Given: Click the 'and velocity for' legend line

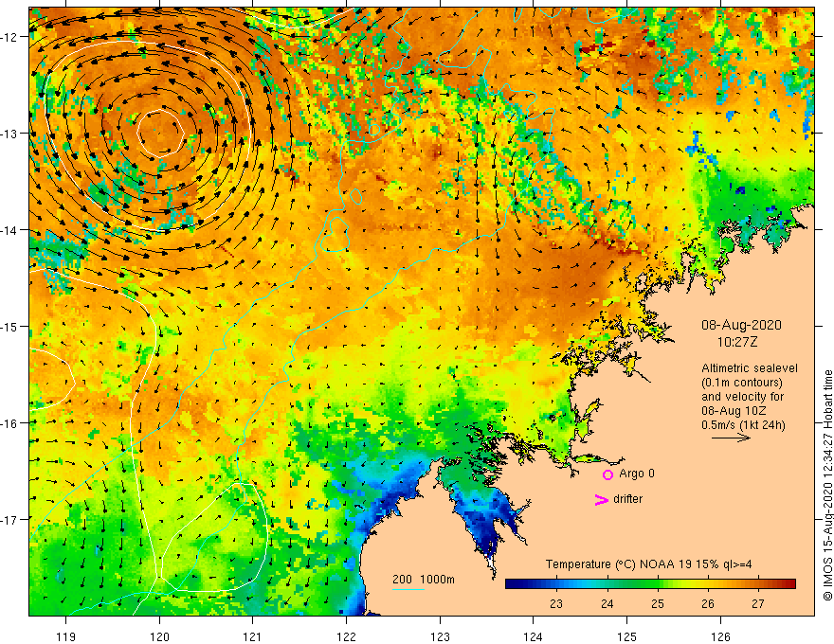Looking at the screenshot, I should [x=742, y=397].
